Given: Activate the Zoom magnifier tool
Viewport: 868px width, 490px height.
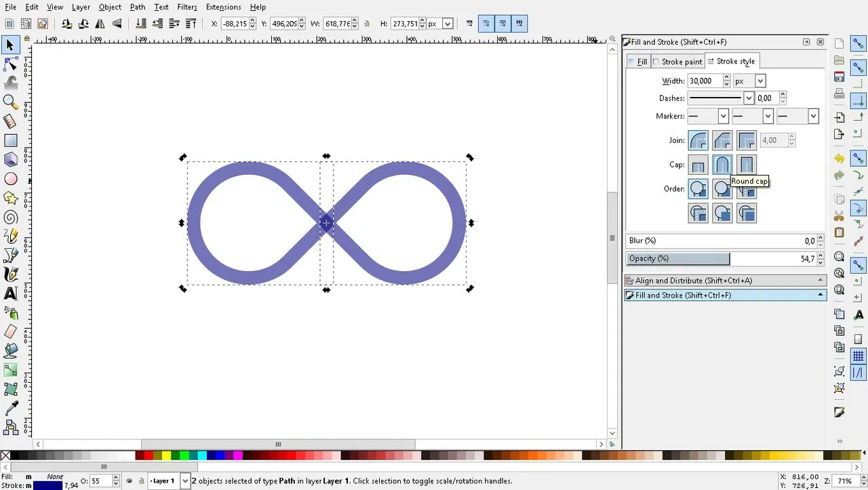Looking at the screenshot, I should point(10,102).
